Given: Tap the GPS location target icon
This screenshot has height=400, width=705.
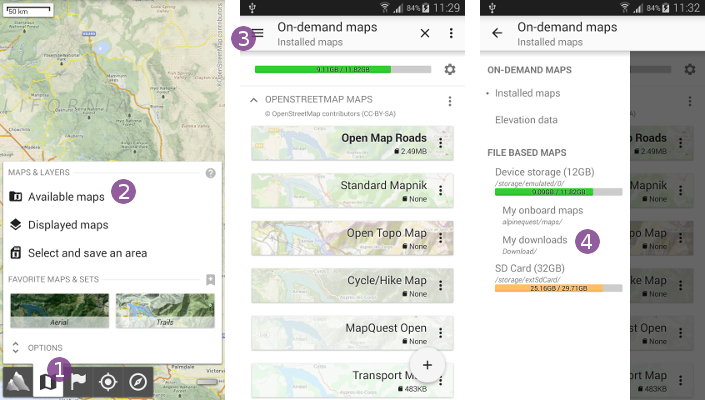Looking at the screenshot, I should pyautogui.click(x=108, y=382).
